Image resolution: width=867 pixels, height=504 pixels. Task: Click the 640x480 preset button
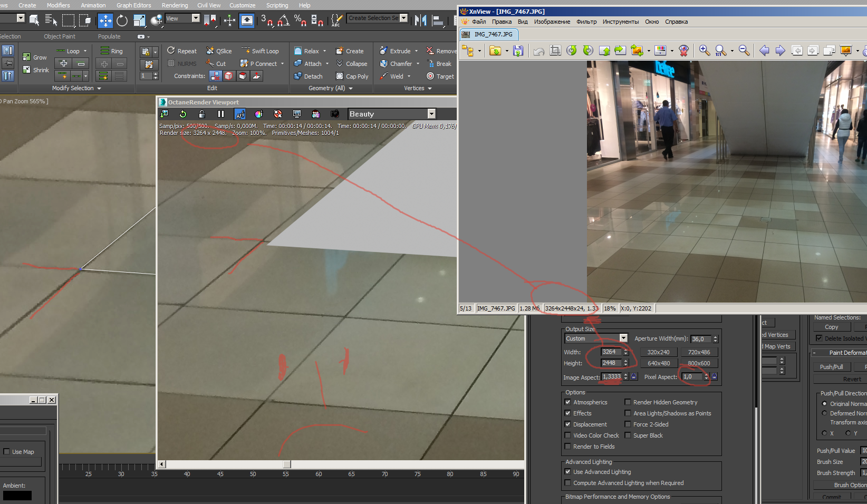(x=659, y=363)
